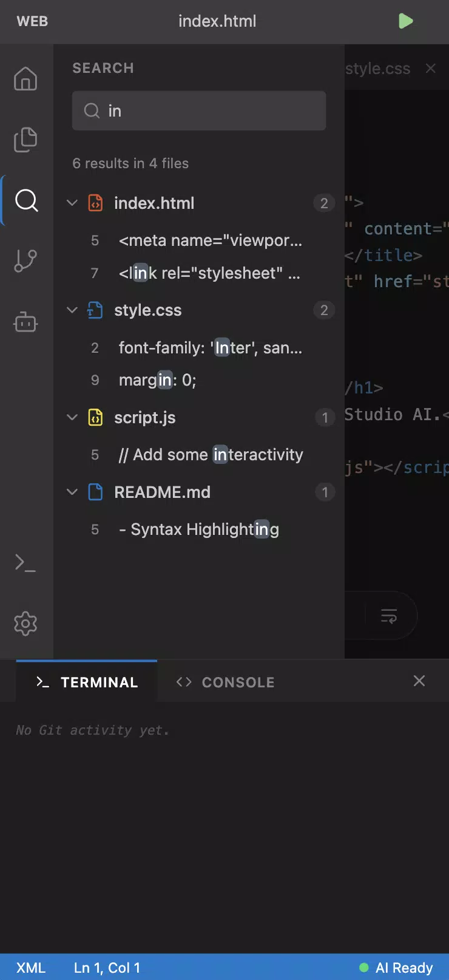Click the index.html HTML file icon

coord(95,203)
